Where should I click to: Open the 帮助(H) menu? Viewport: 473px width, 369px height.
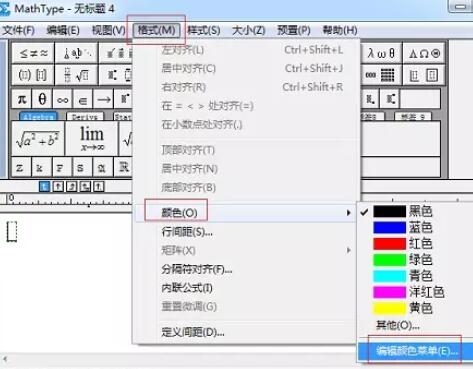(x=340, y=30)
